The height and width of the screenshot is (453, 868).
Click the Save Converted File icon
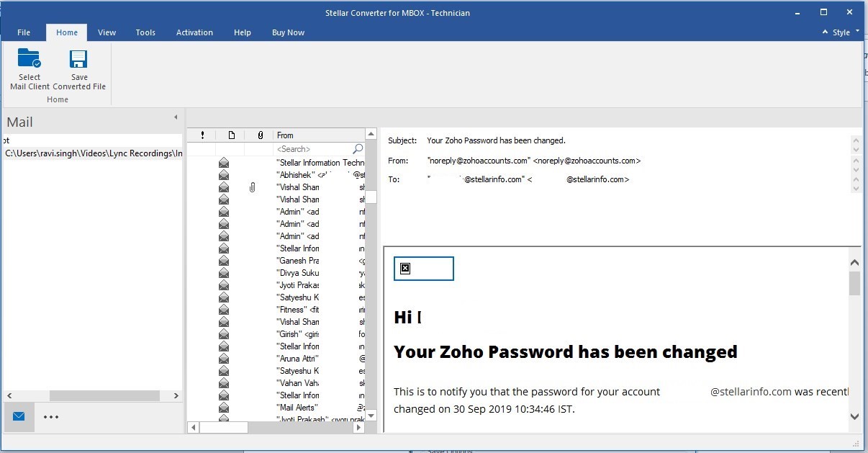coord(78,59)
